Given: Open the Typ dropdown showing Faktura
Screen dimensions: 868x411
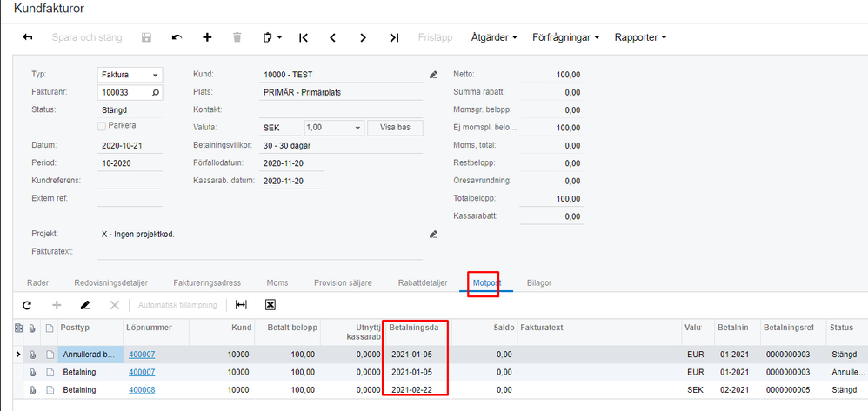Looking at the screenshot, I should [130, 75].
